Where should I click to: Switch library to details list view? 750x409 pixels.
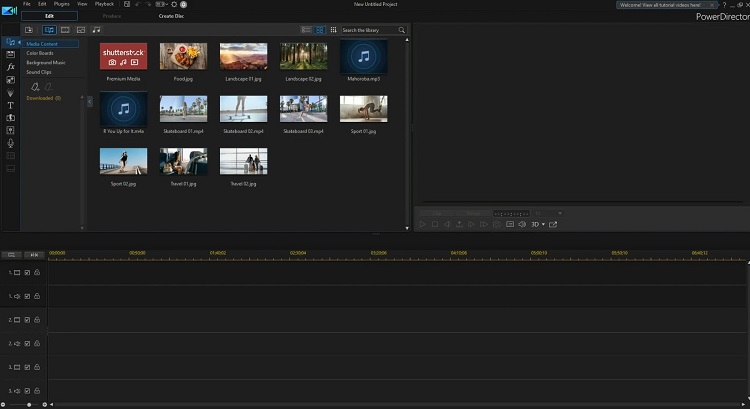coord(306,31)
